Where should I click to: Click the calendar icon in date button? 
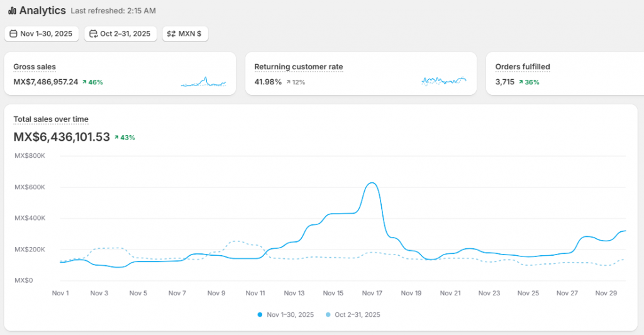click(x=14, y=34)
